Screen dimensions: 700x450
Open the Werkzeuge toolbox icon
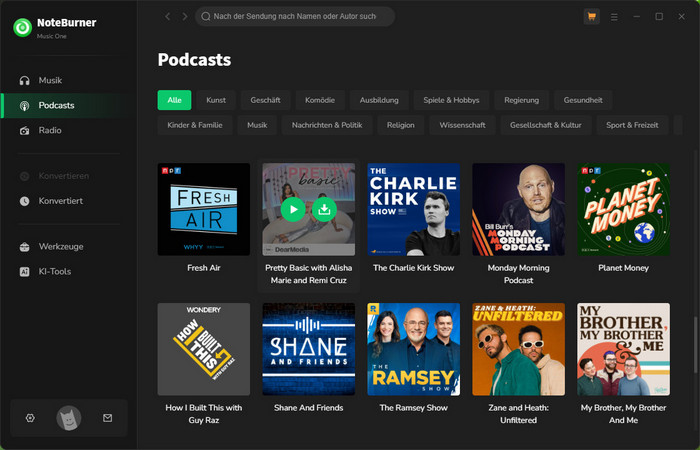point(25,246)
